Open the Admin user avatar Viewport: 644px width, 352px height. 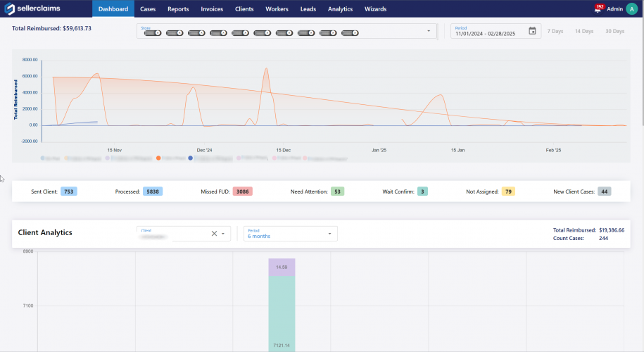pyautogui.click(x=631, y=9)
